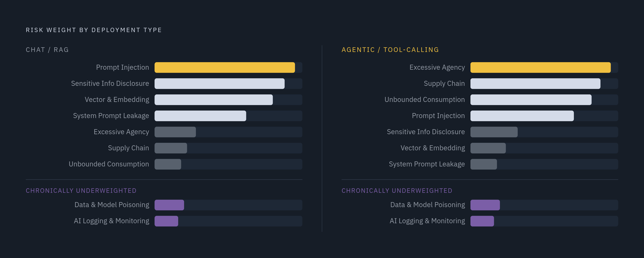This screenshot has width=644, height=258.
Task: Click the purple Data & Model Poisoning bar, Agentic
Action: coord(485,205)
